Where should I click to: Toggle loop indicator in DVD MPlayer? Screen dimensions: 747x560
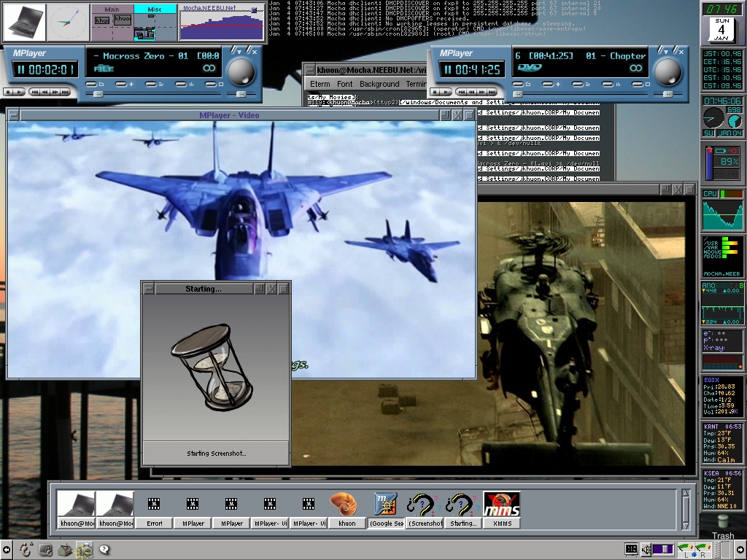pyautogui.click(x=636, y=69)
